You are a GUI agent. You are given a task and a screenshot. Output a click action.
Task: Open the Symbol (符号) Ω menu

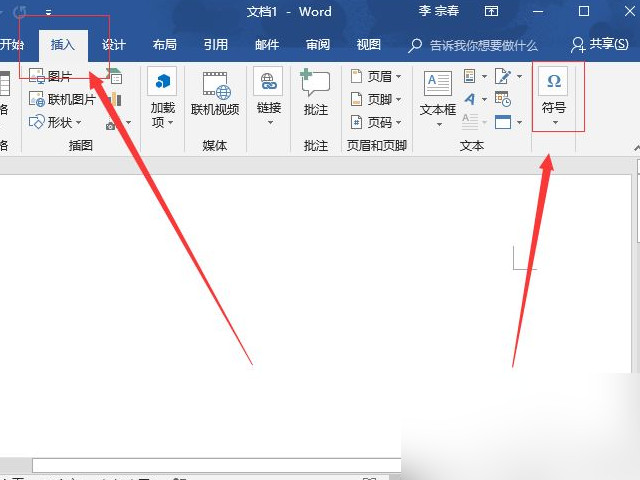(554, 97)
